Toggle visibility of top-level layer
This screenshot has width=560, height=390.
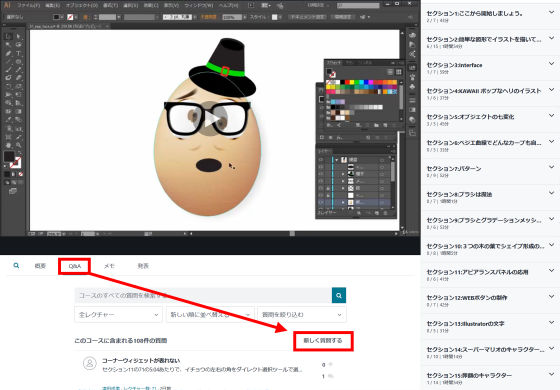321,160
